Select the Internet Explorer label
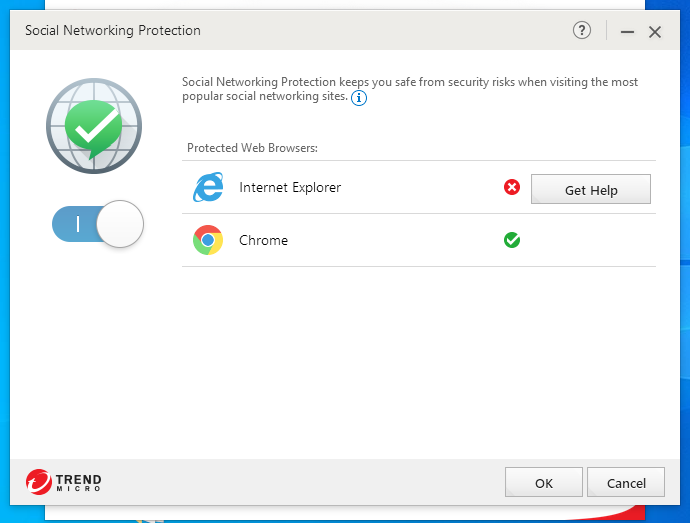The height and width of the screenshot is (523, 690). point(290,187)
